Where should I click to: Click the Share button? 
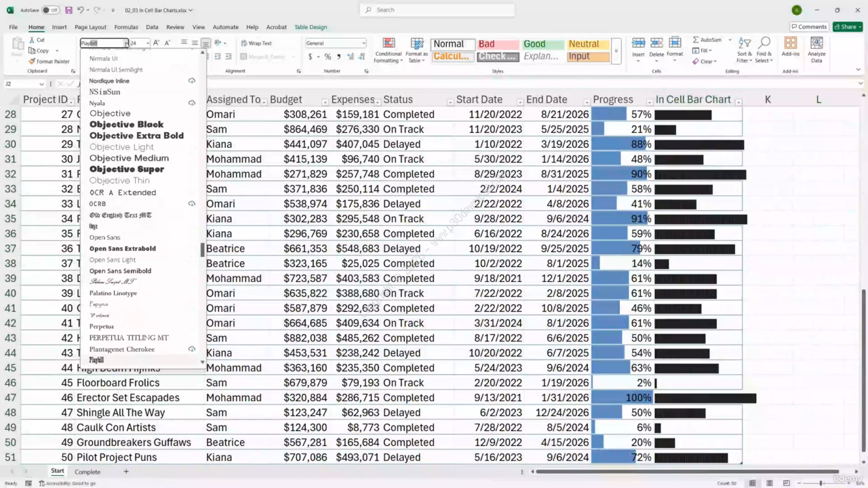coord(848,27)
